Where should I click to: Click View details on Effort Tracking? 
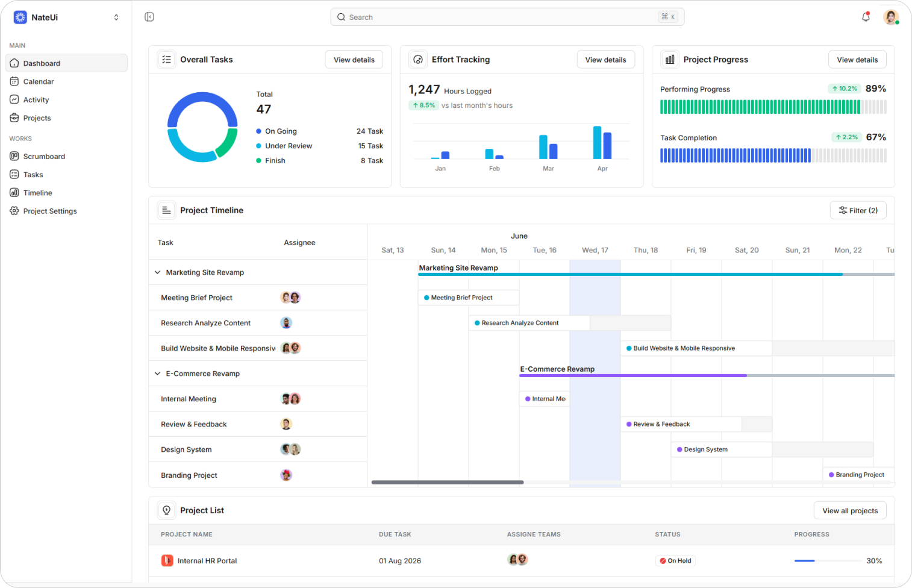[605, 60]
